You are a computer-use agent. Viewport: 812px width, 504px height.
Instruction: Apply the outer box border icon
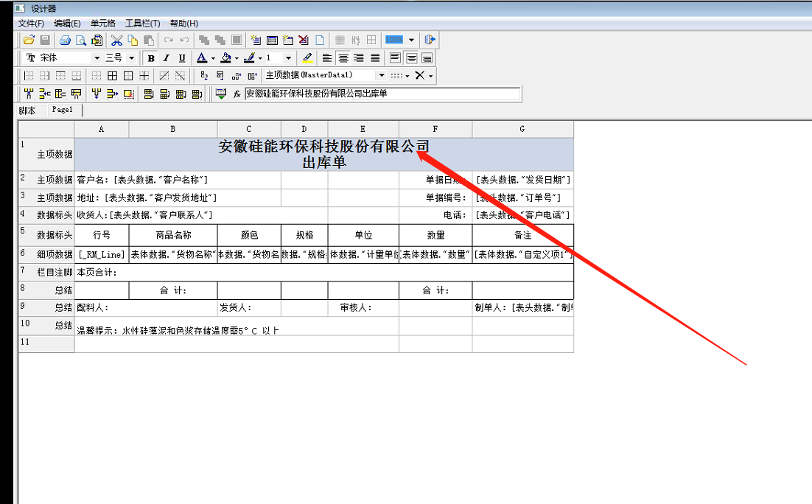pos(128,76)
